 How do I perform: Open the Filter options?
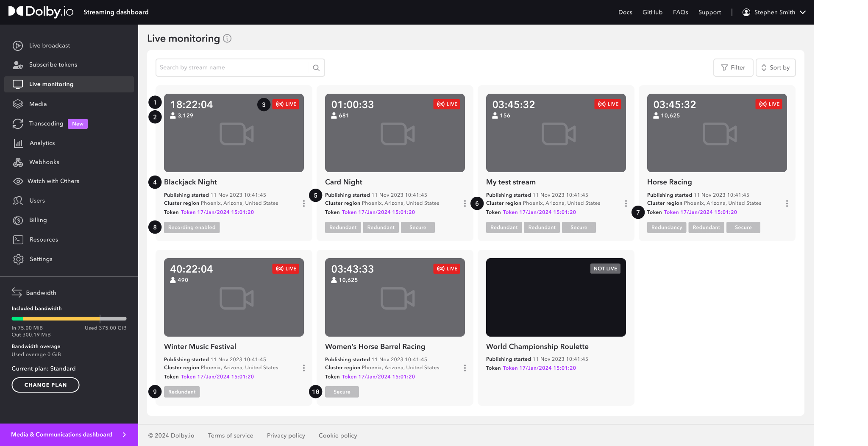point(733,68)
